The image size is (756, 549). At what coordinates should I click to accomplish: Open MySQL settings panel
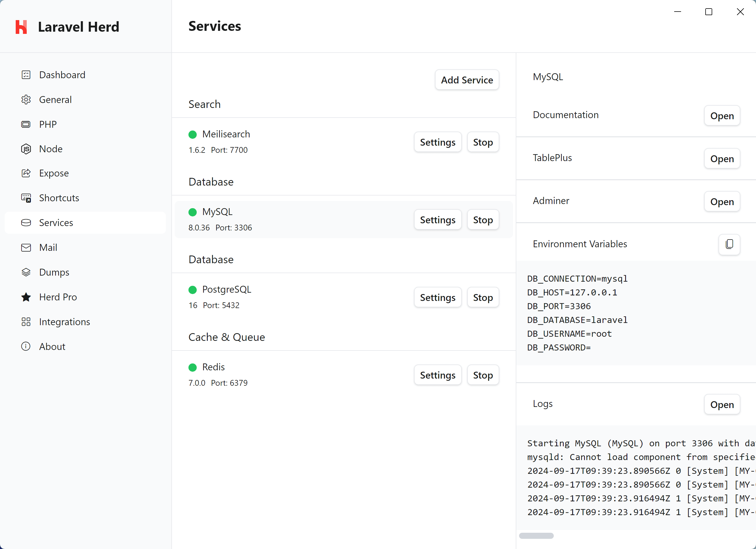point(438,219)
